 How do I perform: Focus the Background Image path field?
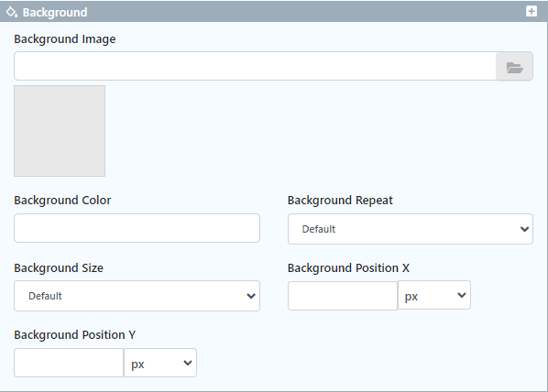(x=255, y=66)
